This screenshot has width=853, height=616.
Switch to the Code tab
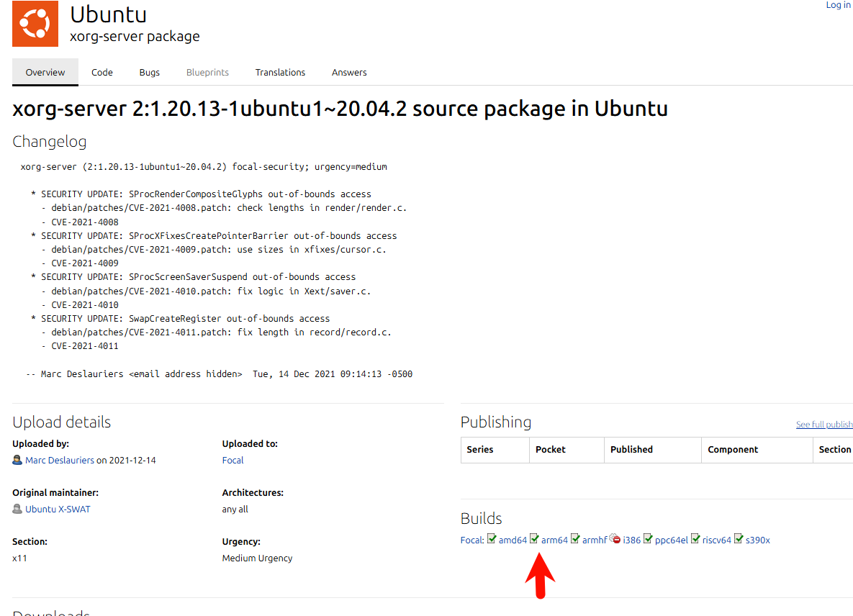click(101, 72)
